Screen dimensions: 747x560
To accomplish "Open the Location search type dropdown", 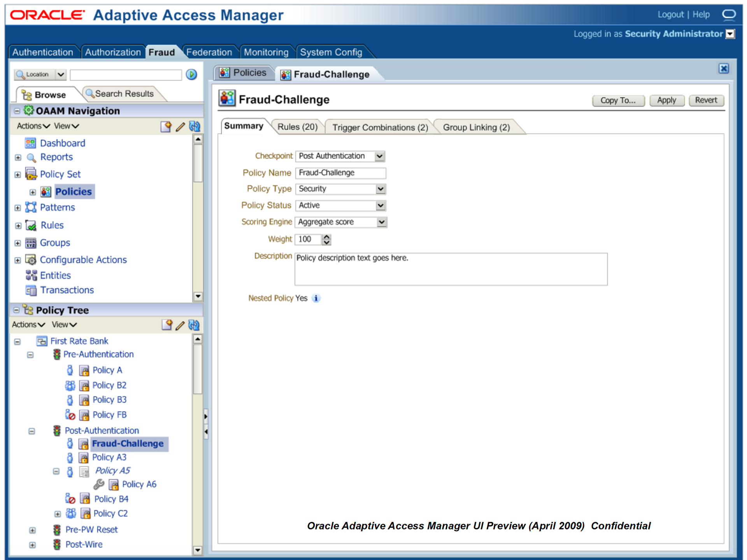I will pos(61,74).
